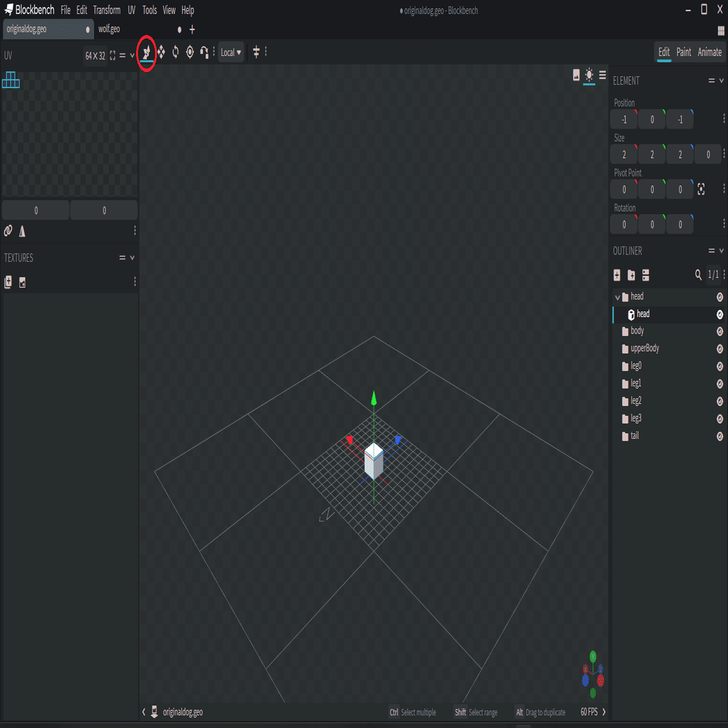Click the Position X input field
This screenshot has width=728, height=728.
[624, 119]
